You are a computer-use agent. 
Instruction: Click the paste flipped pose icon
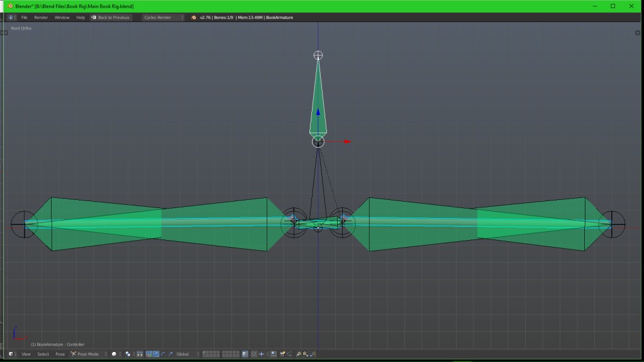[313, 354]
